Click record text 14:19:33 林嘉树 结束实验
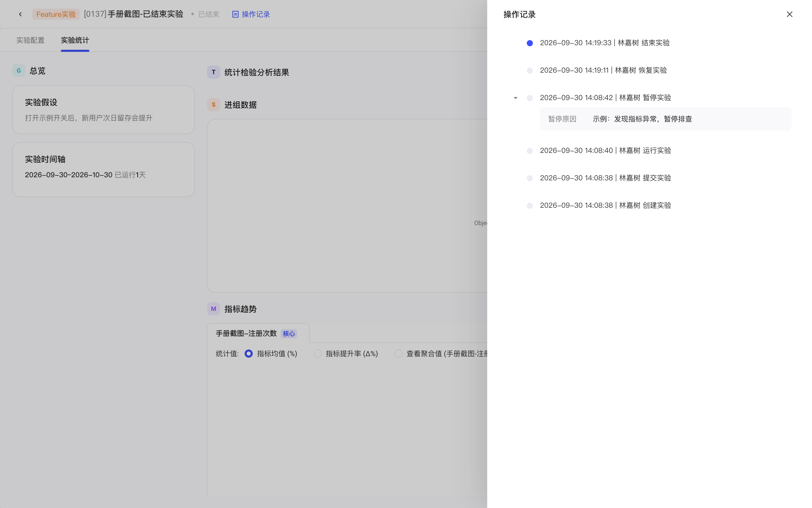 click(x=605, y=43)
